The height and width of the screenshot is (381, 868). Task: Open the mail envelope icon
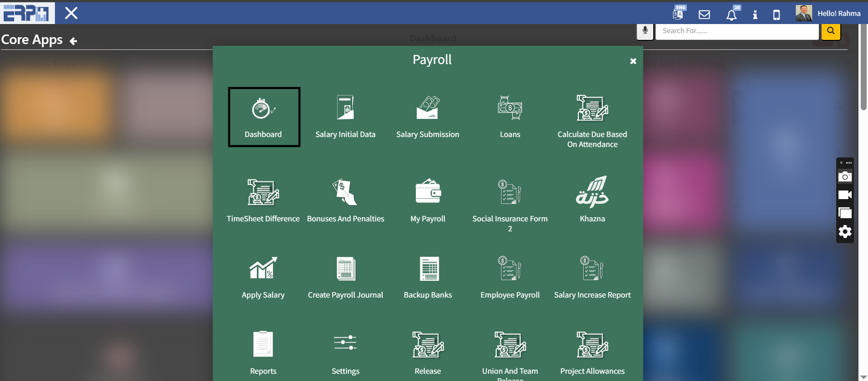pyautogui.click(x=704, y=15)
